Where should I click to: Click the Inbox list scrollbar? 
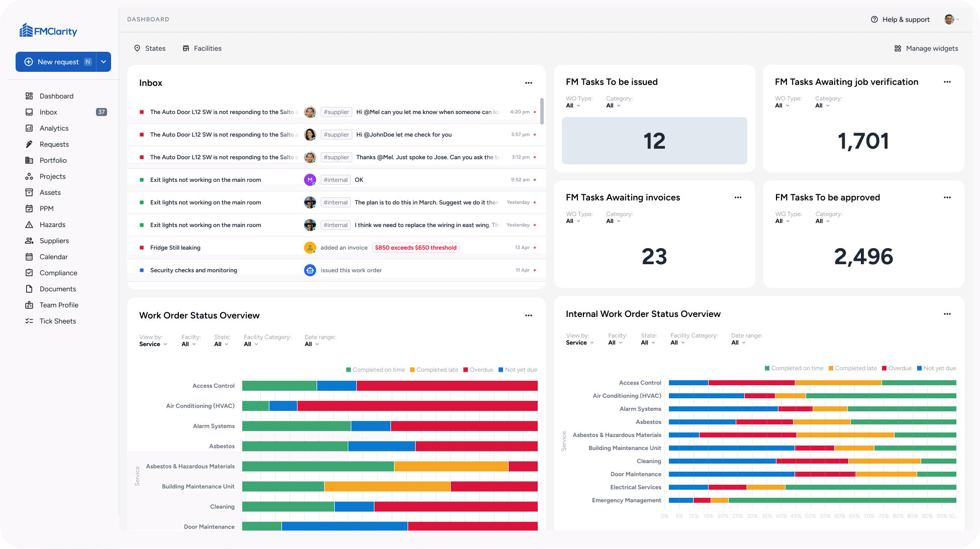[x=542, y=111]
